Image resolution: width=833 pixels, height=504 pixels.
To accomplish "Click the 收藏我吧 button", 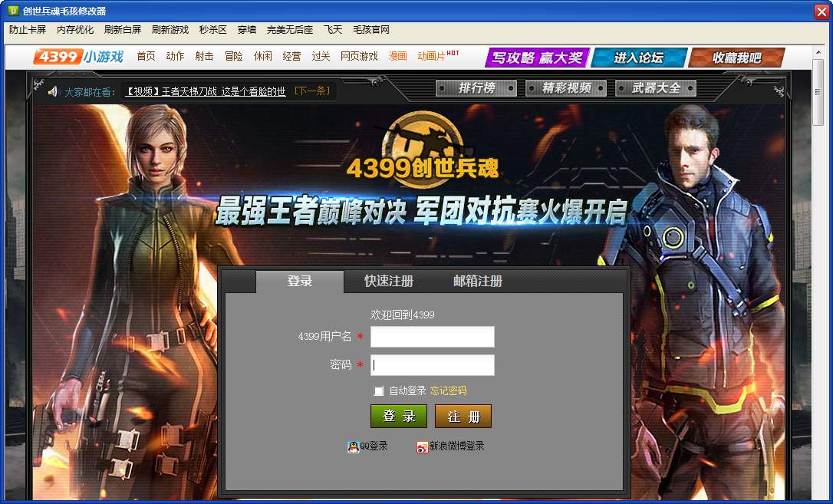I will pyautogui.click(x=736, y=58).
